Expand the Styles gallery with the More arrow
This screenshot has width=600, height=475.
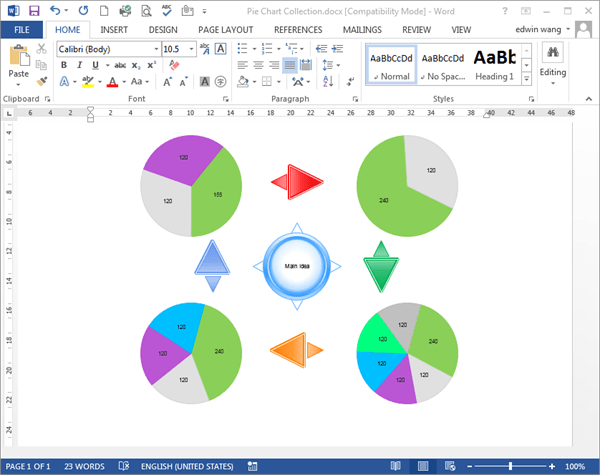click(527, 78)
